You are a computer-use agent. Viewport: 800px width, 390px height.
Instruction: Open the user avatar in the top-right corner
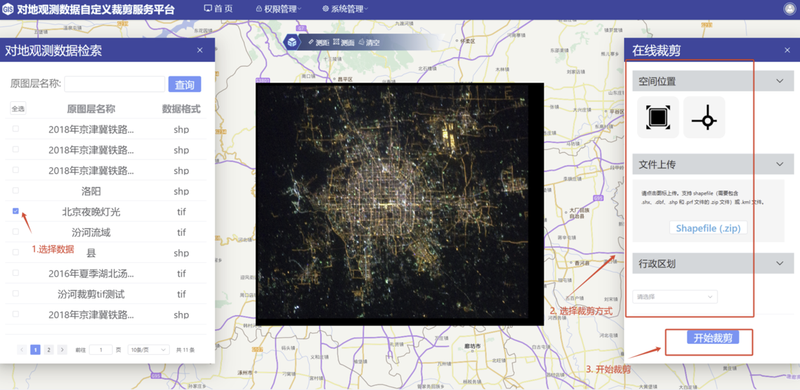[789, 9]
